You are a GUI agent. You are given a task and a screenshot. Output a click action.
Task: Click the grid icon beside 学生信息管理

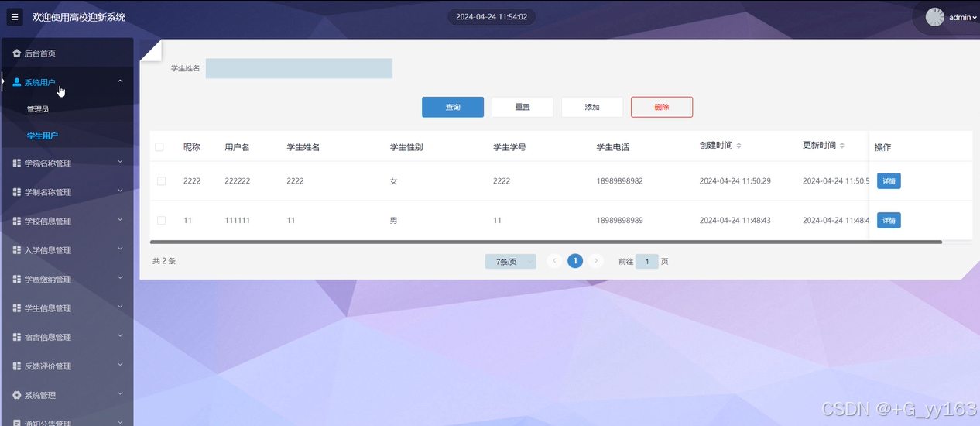[17, 308]
